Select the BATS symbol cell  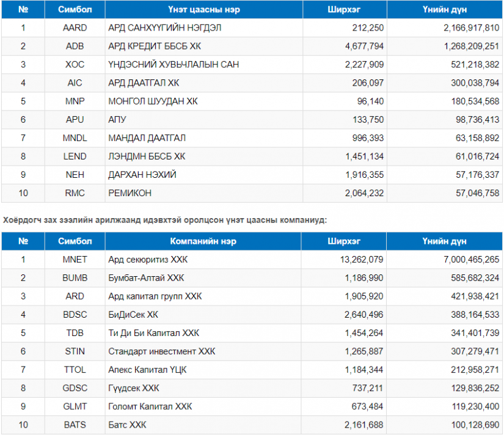tap(75, 425)
